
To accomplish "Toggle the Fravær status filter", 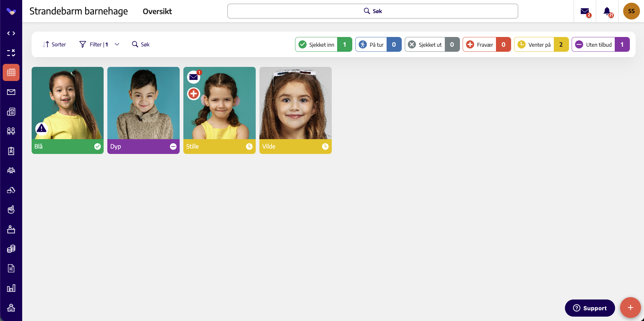I will pos(487,44).
